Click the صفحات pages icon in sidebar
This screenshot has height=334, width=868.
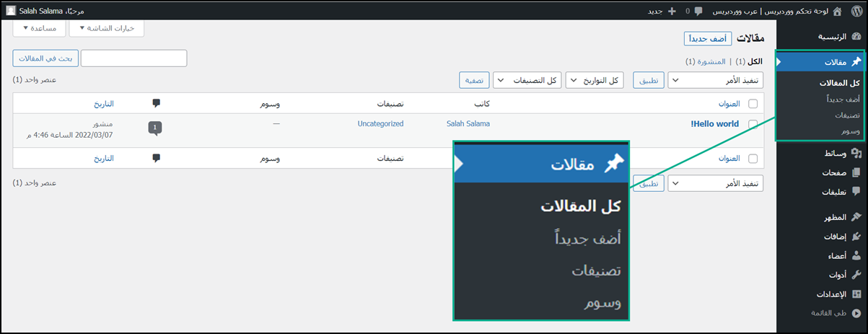coord(856,172)
